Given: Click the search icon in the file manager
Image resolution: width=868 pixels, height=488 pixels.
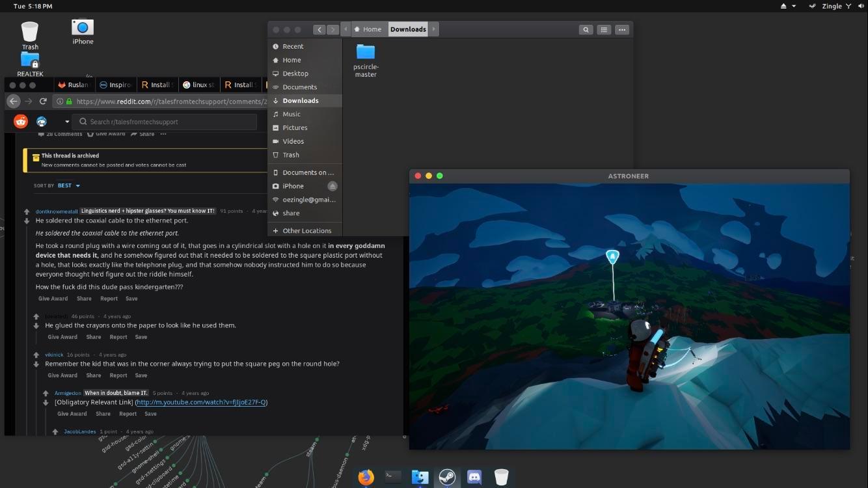Looking at the screenshot, I should coord(586,29).
